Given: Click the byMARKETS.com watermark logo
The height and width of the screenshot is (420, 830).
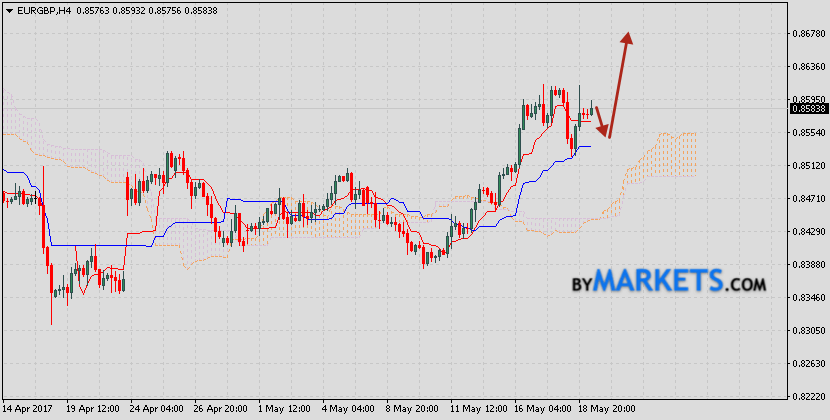Looking at the screenshot, I should tap(669, 281).
